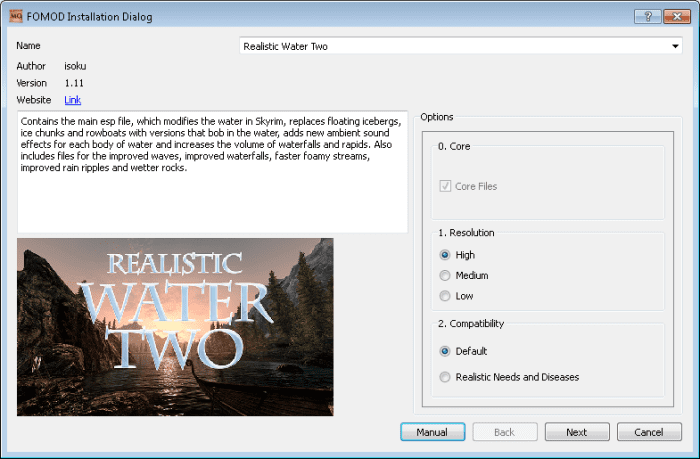The height and width of the screenshot is (459, 700).
Task: Click the Mod Organizer icon in title bar
Action: pyautogui.click(x=15, y=17)
